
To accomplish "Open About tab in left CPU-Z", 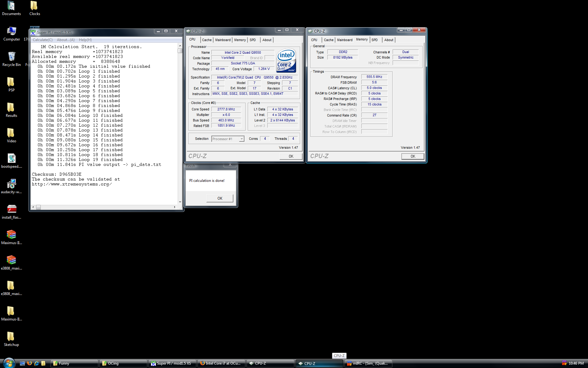I will (x=267, y=40).
